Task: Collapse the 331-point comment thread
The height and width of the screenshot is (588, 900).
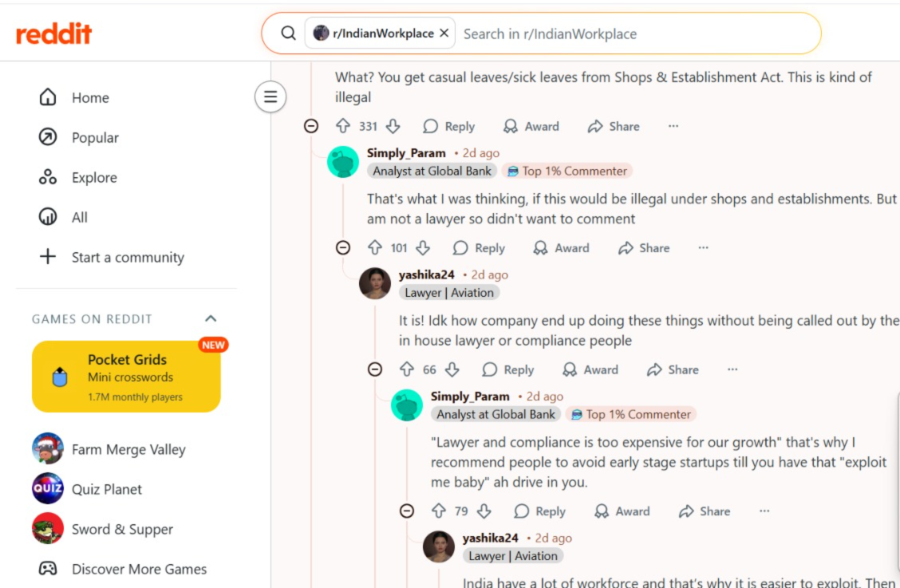Action: pos(311,126)
